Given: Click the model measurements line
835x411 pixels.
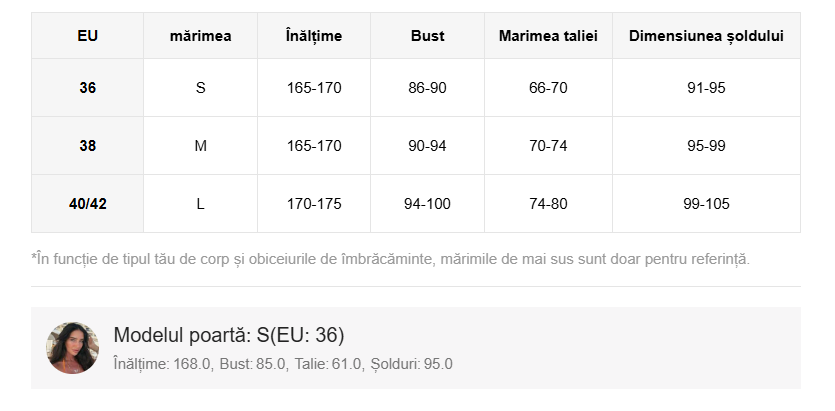Looking at the screenshot, I should tap(283, 364).
